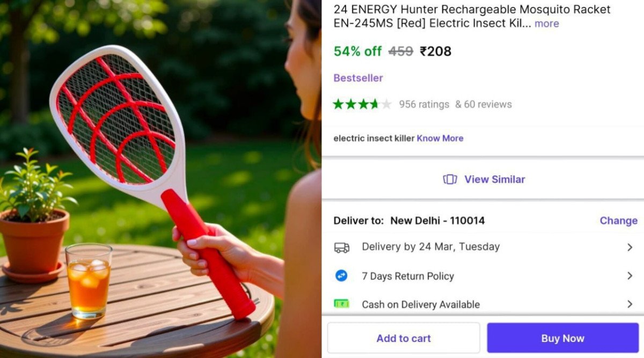Viewport: 644px width, 358px height.
Task: Expand the Cash on Delivery Available chevron
Action: pos(630,304)
